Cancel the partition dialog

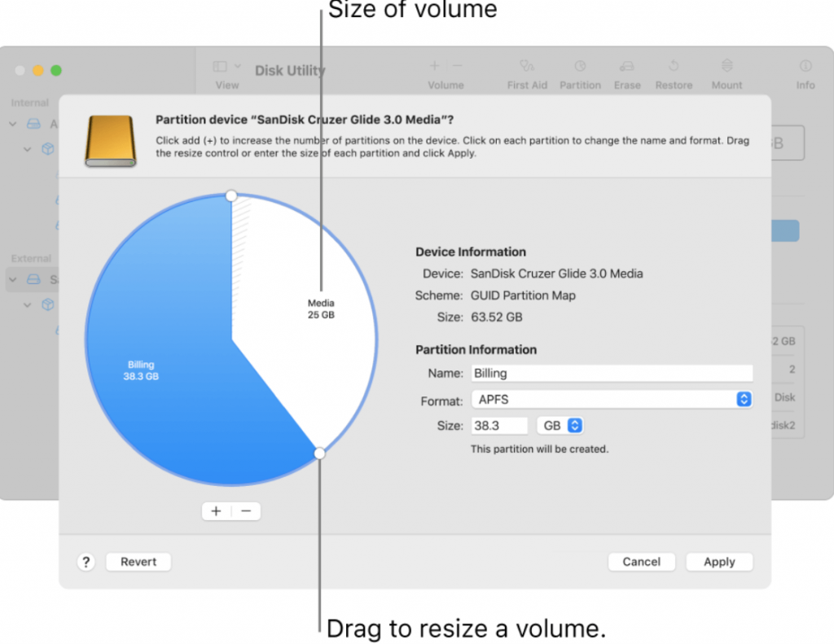(x=641, y=562)
